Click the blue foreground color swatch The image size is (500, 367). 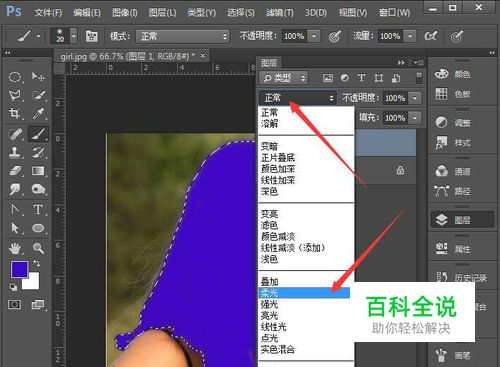pyautogui.click(x=19, y=270)
